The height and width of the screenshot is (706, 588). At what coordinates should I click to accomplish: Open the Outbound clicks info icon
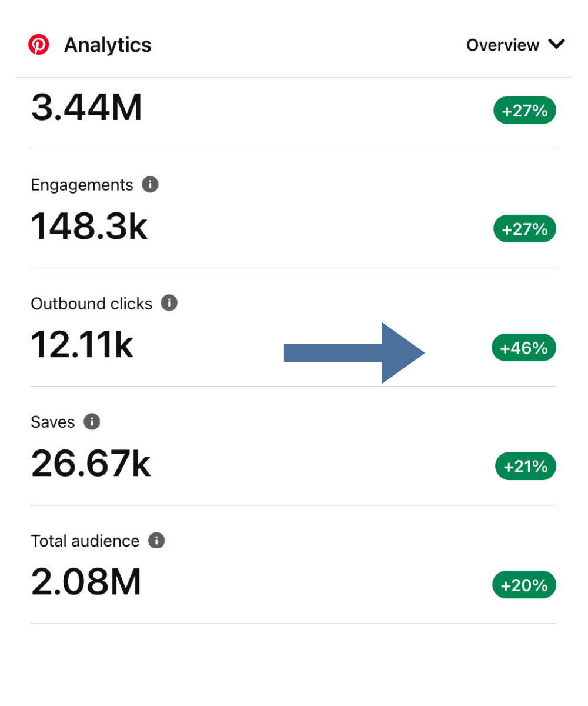170,304
